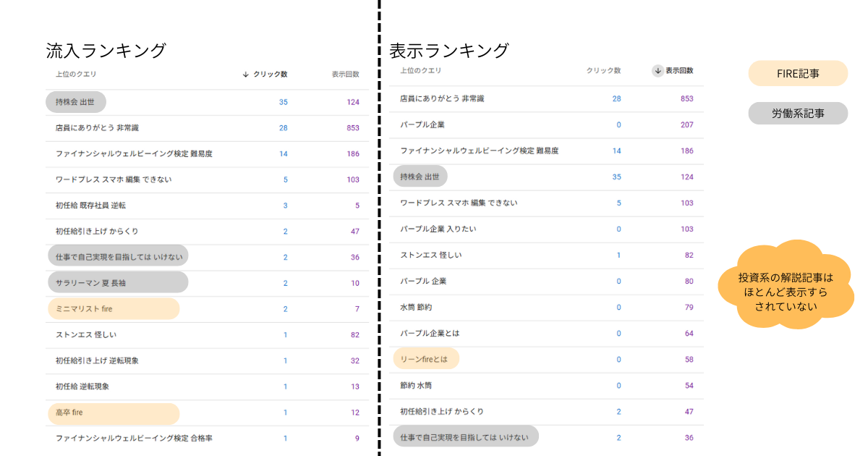Select the 労働系記事 gray legend pill
The image size is (868, 456).
point(798,113)
